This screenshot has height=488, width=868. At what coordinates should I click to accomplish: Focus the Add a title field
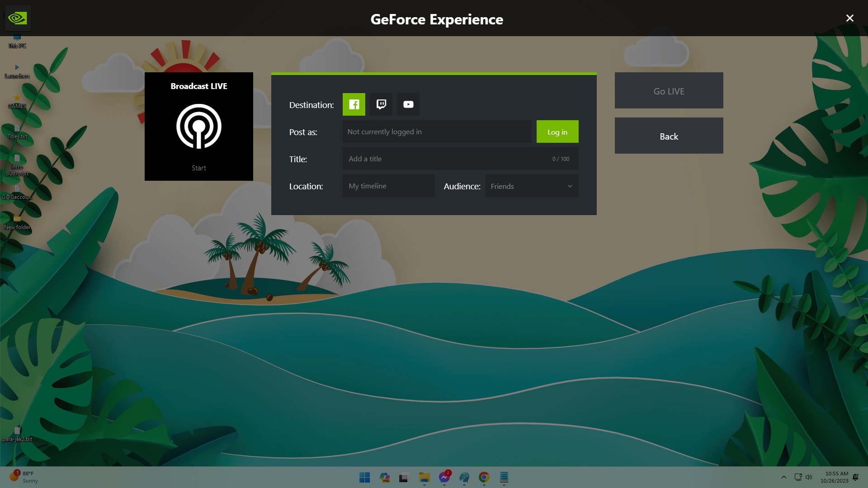[461, 159]
